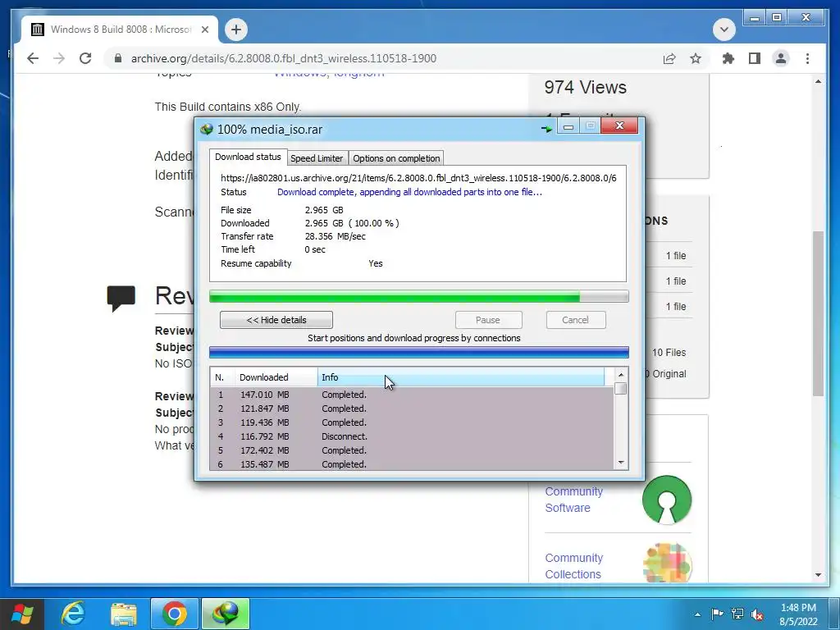Image resolution: width=840 pixels, height=630 pixels.
Task: Click the Action Center flag icon
Action: [x=717, y=614]
